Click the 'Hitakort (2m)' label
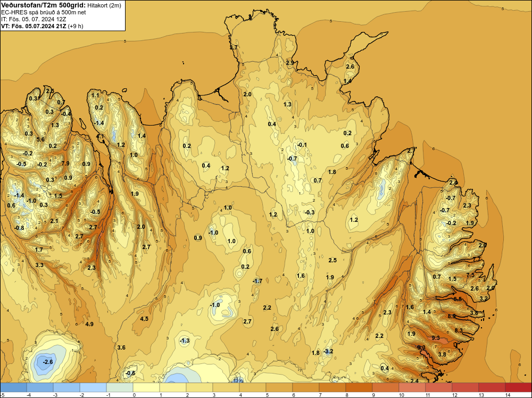Image resolution: width=532 pixels, height=398 pixels. (104, 5)
